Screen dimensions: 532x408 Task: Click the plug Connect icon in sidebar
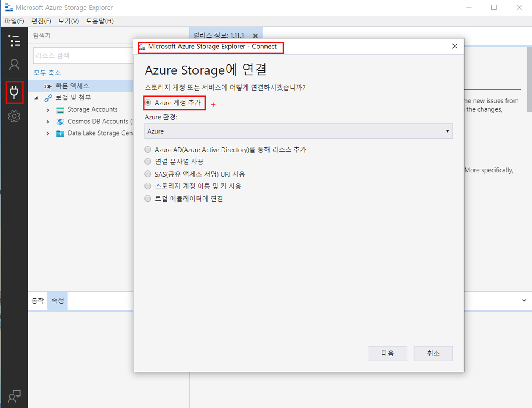[14, 92]
